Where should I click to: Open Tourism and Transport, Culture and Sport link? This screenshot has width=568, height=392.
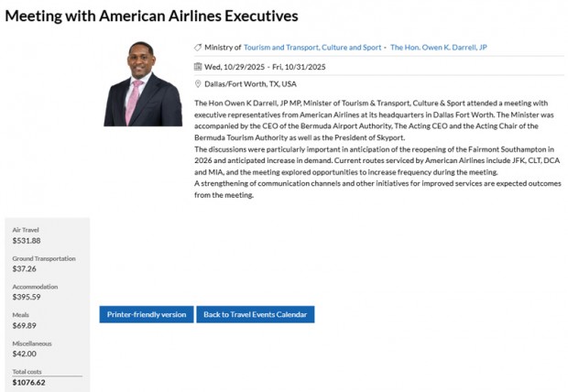pyautogui.click(x=312, y=47)
